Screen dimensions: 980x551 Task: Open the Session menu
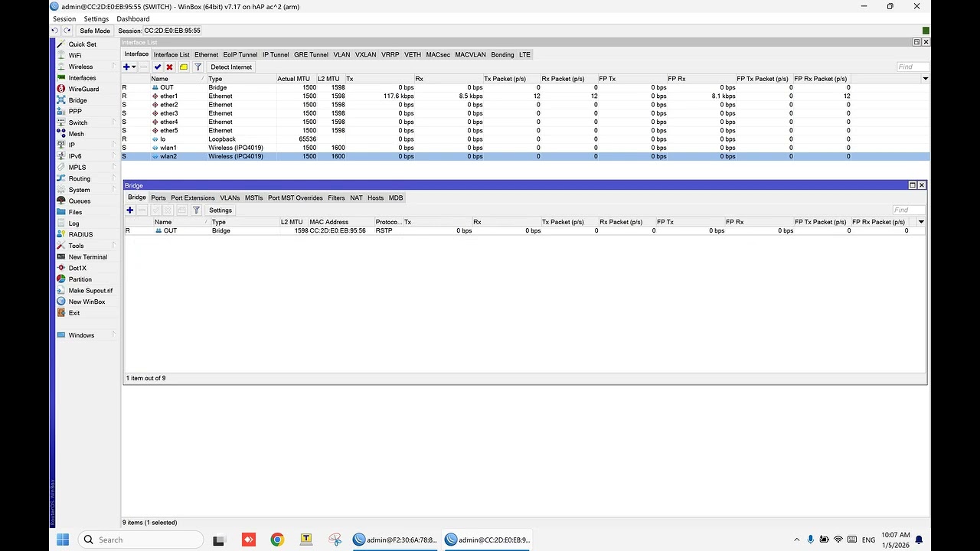[x=64, y=18]
